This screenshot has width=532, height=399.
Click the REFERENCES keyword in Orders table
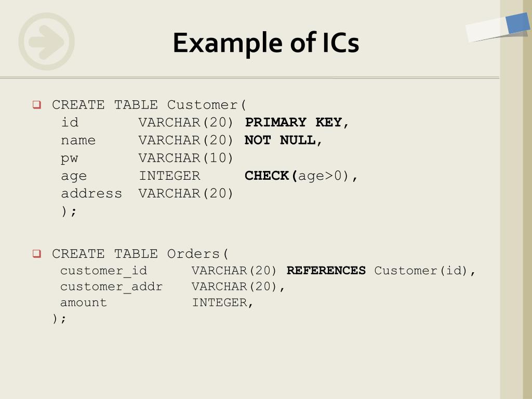point(326,270)
